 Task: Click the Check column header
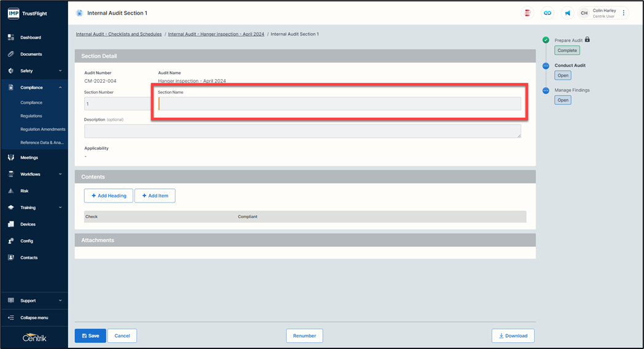click(91, 217)
